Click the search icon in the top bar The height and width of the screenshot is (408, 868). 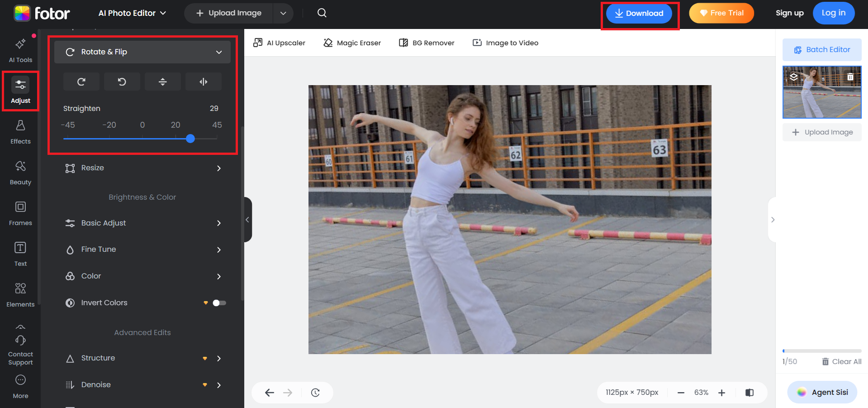coord(322,13)
